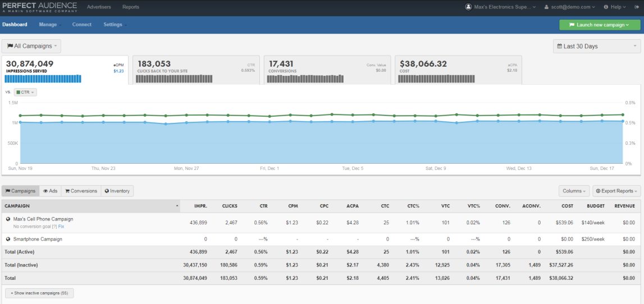This screenshot has width=644, height=304.
Task: Switch to the Ads tab
Action: pos(50,191)
